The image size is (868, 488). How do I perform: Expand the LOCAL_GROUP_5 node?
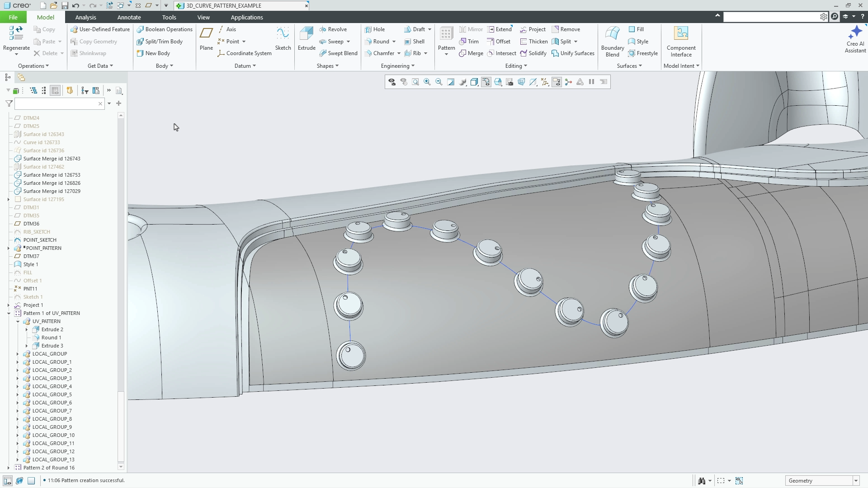coord(18,394)
